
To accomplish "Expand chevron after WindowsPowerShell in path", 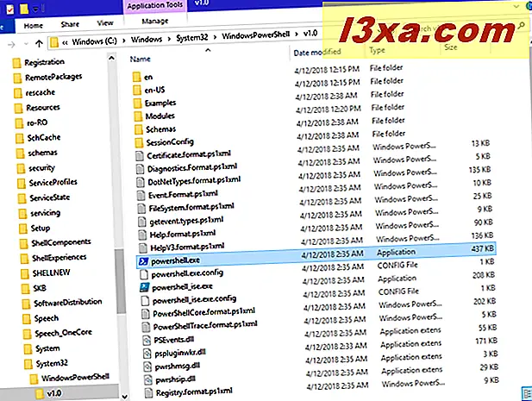I will pos(297,34).
